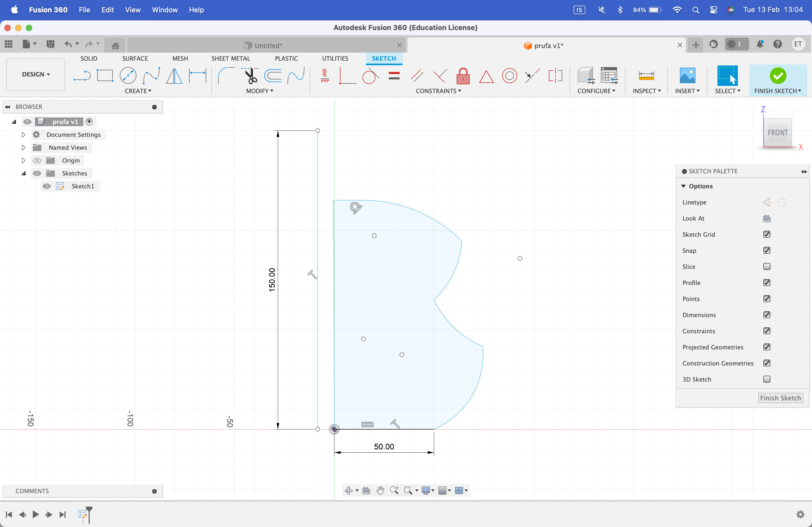Image resolution: width=812 pixels, height=527 pixels.
Task: Click the Finish Sketch button in palette
Action: [780, 398]
